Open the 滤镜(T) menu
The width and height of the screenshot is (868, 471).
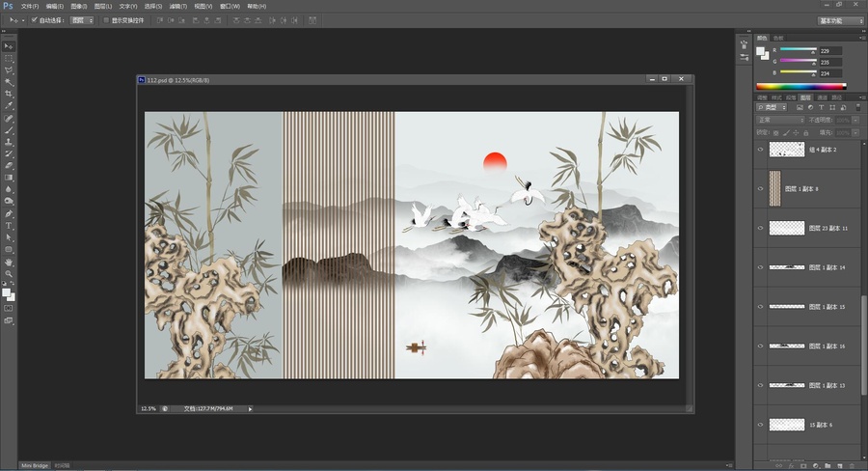click(x=177, y=6)
